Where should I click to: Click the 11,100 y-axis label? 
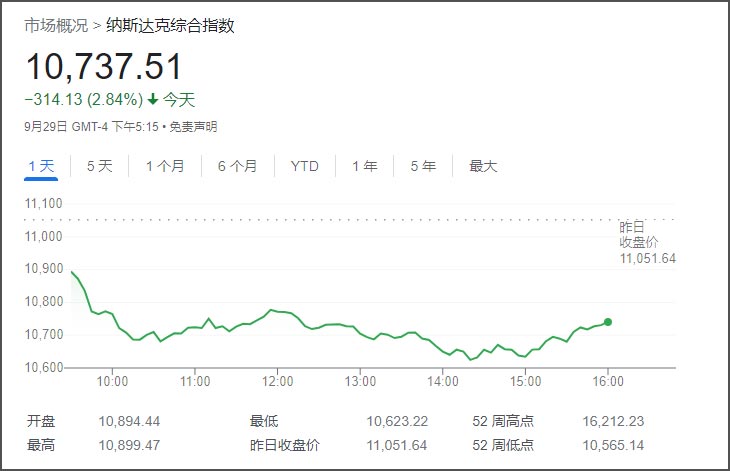(x=43, y=203)
